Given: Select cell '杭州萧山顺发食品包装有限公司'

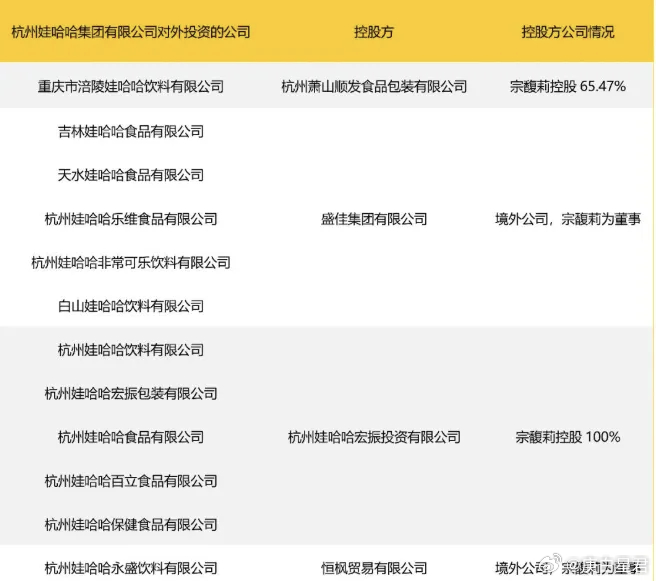Looking at the screenshot, I should 374,87.
